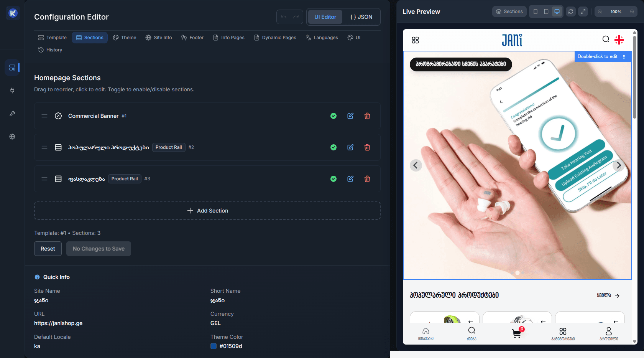Viewport: 644px width, 358px height.
Task: Switch to the Theme tab
Action: click(x=125, y=38)
